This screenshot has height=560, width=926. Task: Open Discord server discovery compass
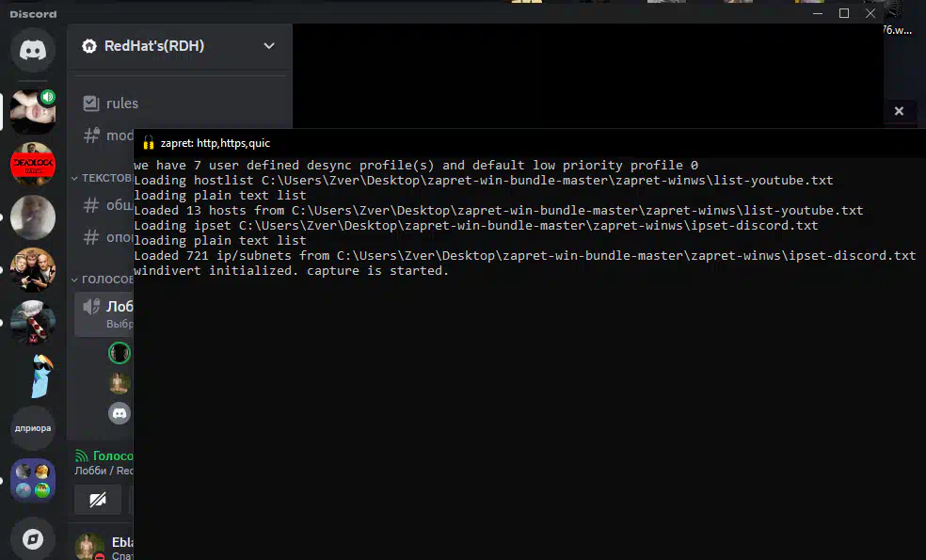[33, 538]
